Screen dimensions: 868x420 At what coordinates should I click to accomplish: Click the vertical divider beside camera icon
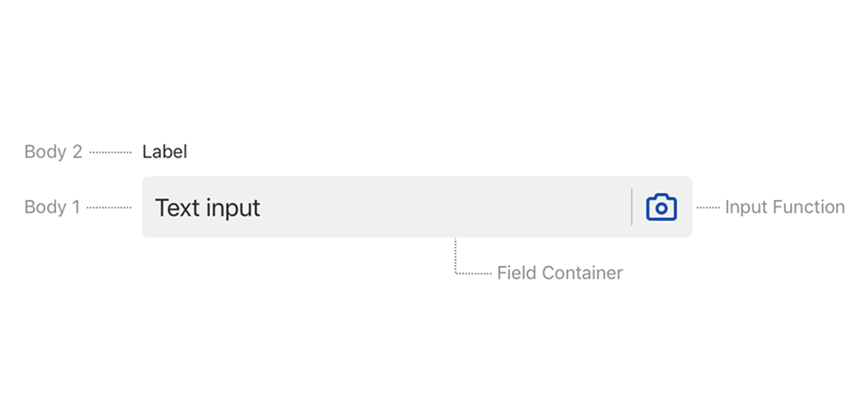[632, 207]
